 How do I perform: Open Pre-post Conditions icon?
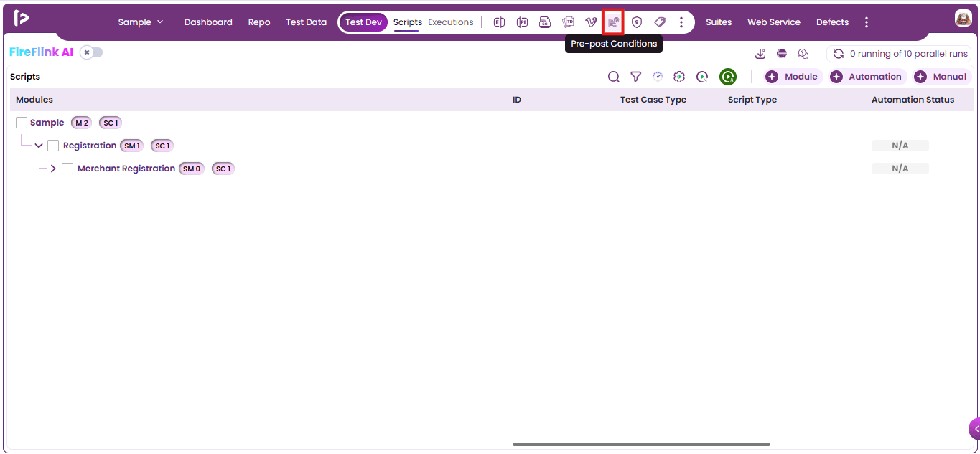pos(613,22)
